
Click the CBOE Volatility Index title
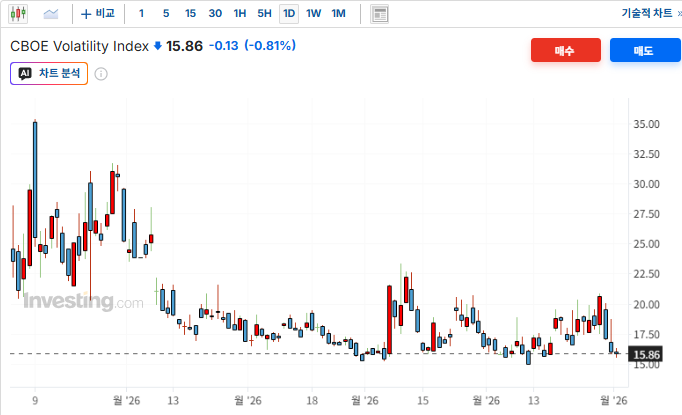(80, 46)
